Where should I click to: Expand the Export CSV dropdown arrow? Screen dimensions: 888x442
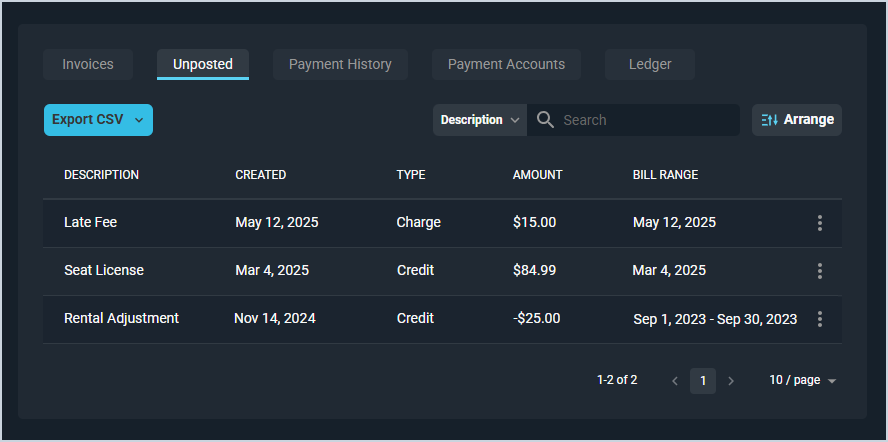[139, 120]
